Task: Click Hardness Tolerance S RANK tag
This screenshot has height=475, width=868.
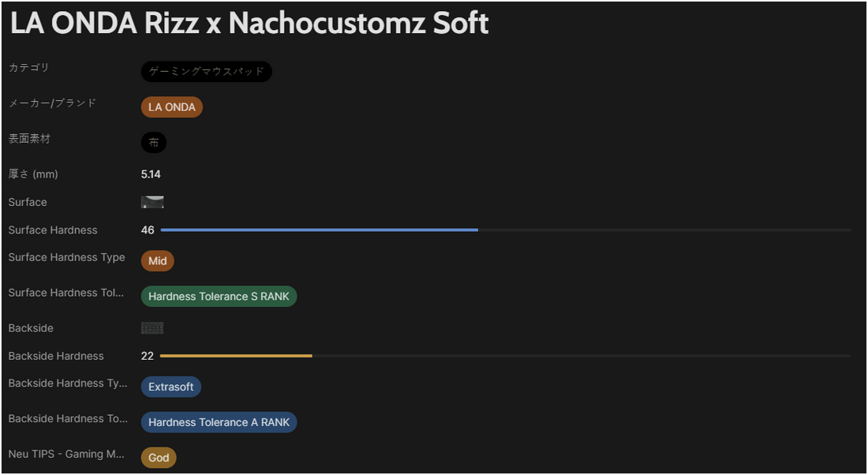Action: click(x=219, y=296)
